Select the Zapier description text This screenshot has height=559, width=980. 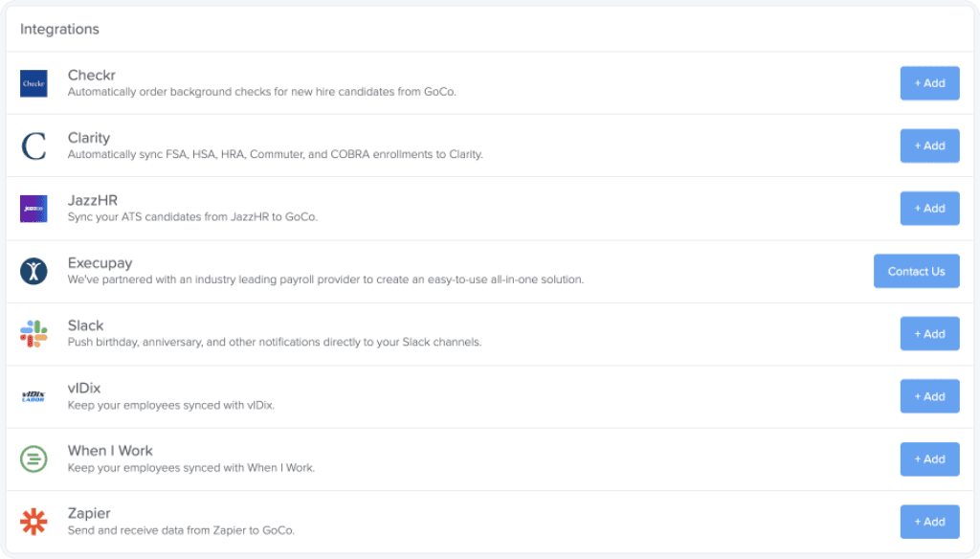[181, 530]
